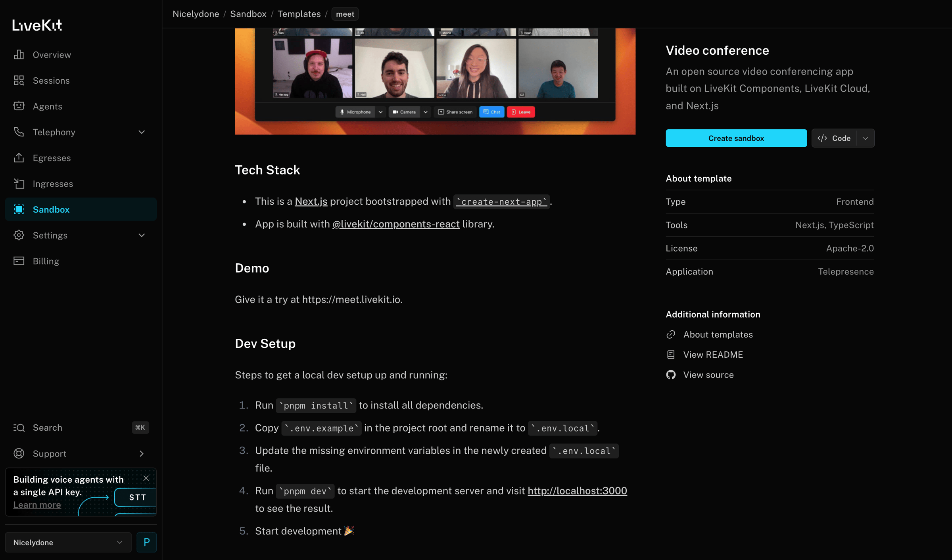Screen dimensions: 952x560
Task: Click the Tech Stack heading
Action: click(x=267, y=170)
